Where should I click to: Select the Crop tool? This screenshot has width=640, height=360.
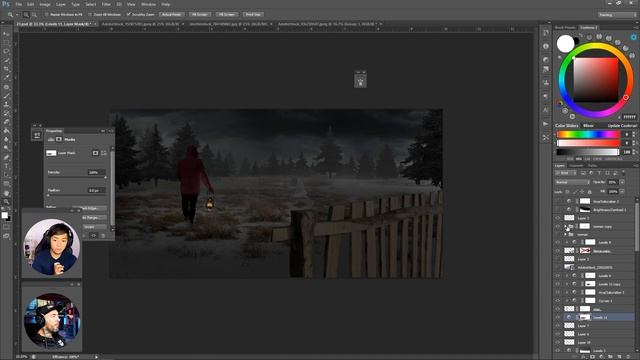(6, 69)
